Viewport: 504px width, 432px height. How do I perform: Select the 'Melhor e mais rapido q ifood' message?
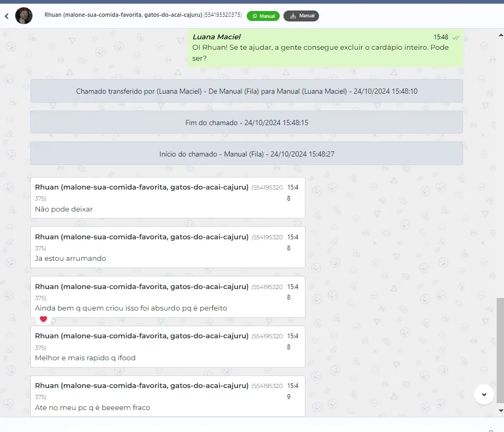pyautogui.click(x=168, y=347)
